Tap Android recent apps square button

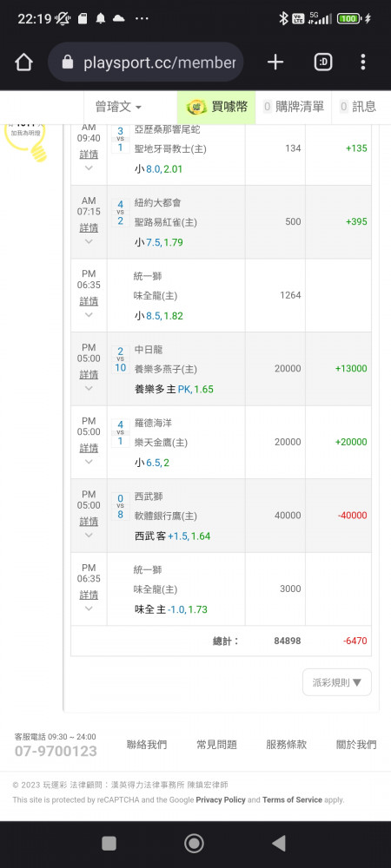[x=109, y=843]
